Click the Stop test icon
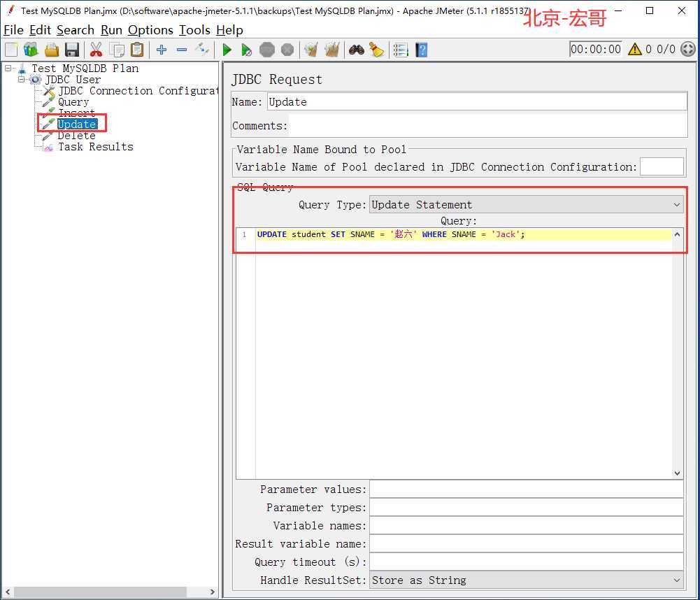This screenshot has height=600, width=700. [267, 50]
